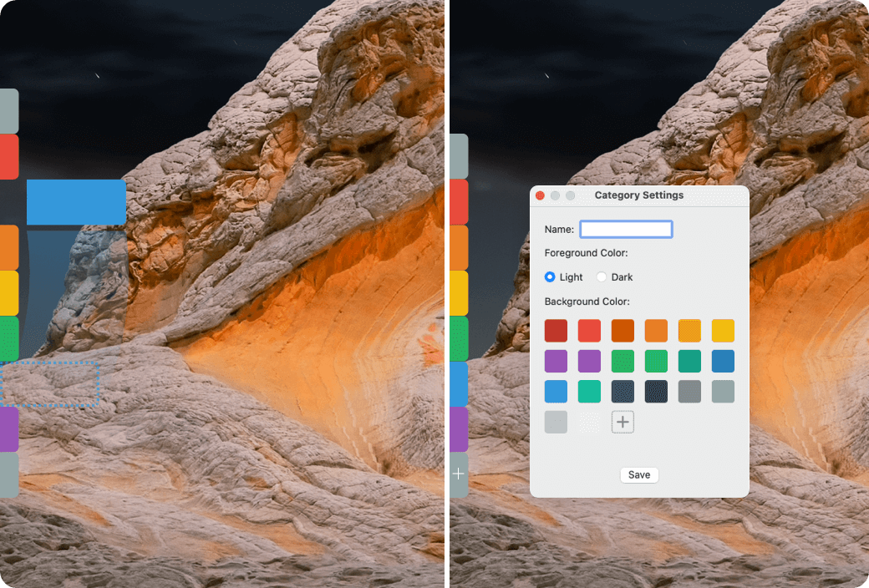
Task: Select the gray category tab at the top
Action: pyautogui.click(x=8, y=110)
